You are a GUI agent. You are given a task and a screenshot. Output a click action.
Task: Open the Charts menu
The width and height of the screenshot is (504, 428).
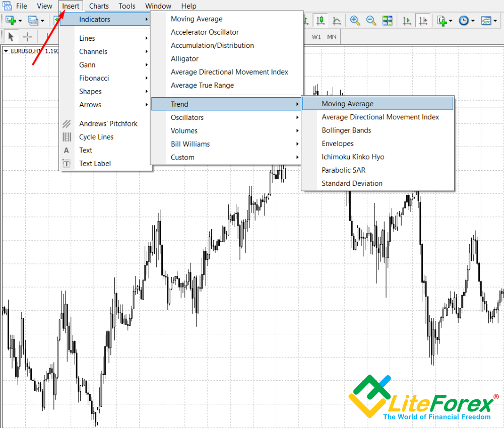pos(99,6)
